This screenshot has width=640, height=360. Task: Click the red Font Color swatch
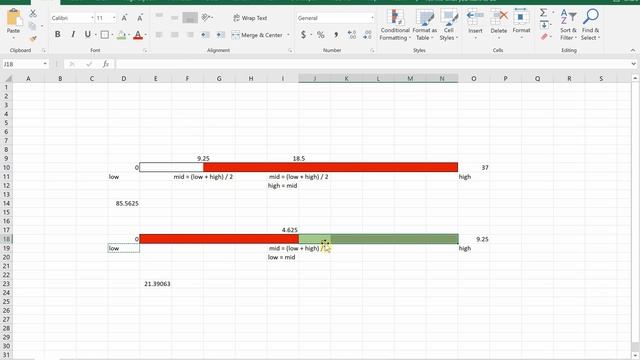coord(138,35)
